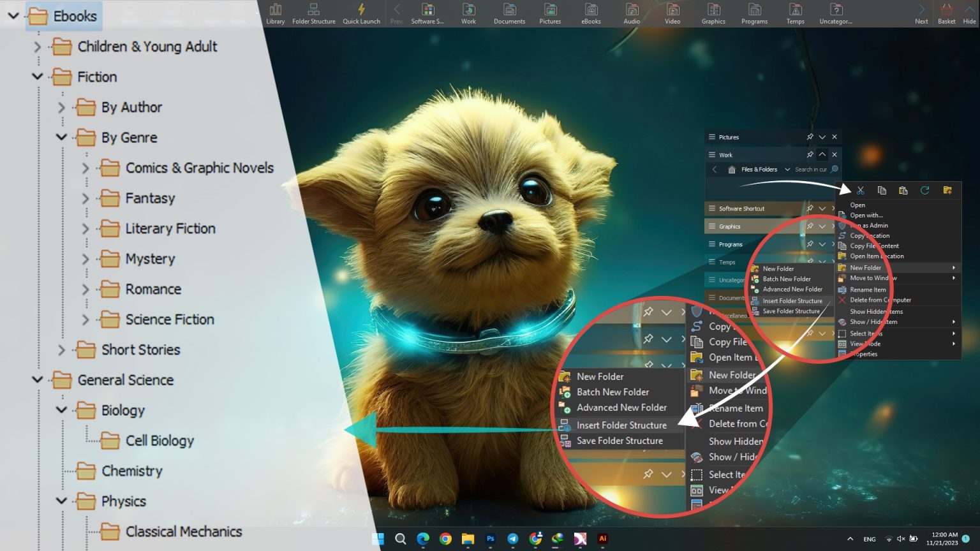Open the Basket icon in the top bar

click(946, 13)
